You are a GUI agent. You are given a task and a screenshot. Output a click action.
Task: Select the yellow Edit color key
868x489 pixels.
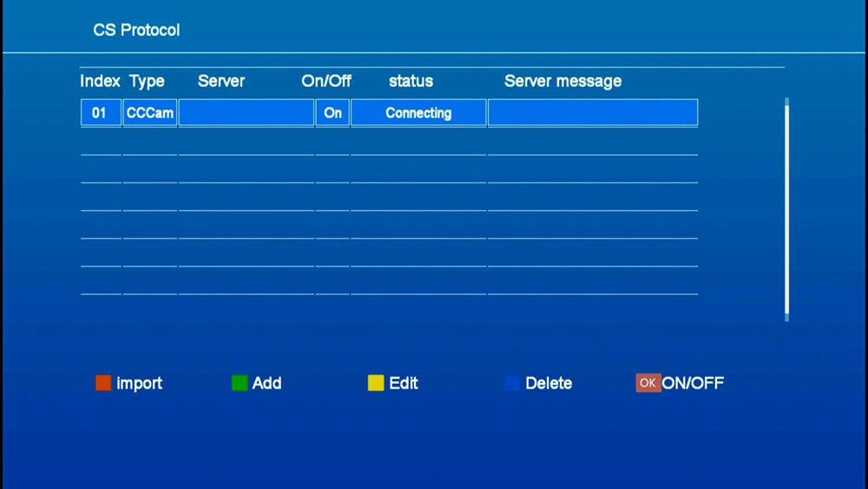click(376, 383)
